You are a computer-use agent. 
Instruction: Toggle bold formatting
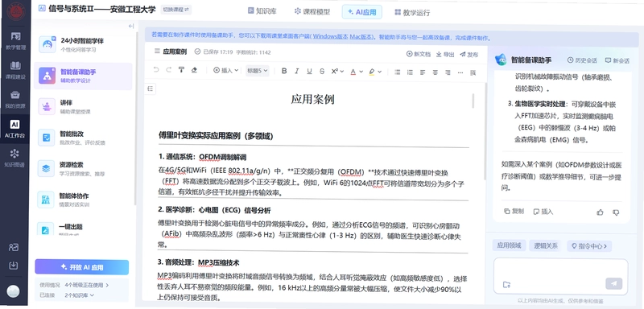[284, 71]
